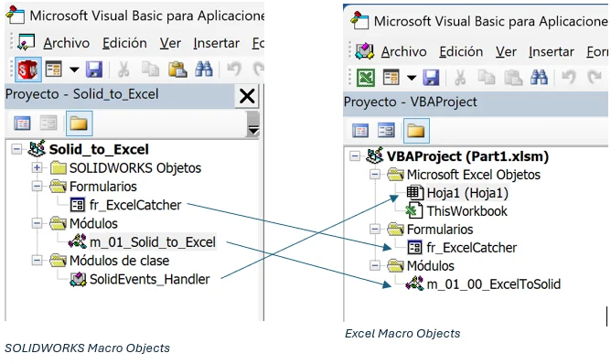Open Insert dropdown arrow in Excel VBA toolbar
The height and width of the screenshot is (364, 611).
tap(412, 78)
